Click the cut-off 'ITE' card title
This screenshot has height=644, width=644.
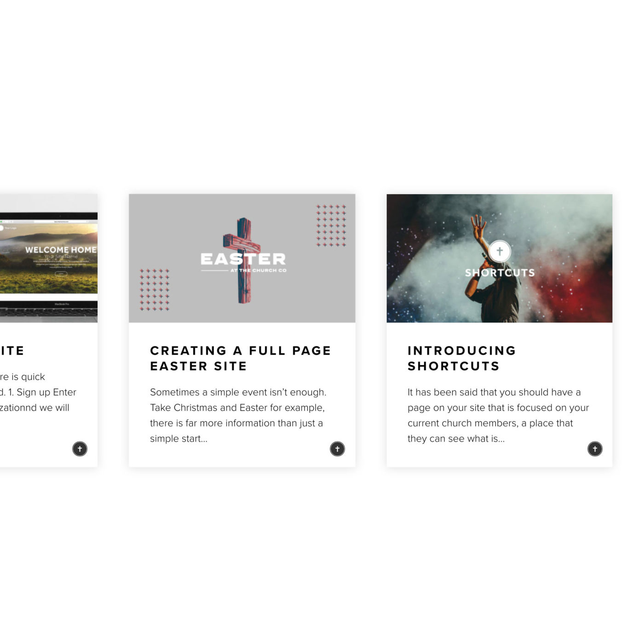pyautogui.click(x=12, y=351)
